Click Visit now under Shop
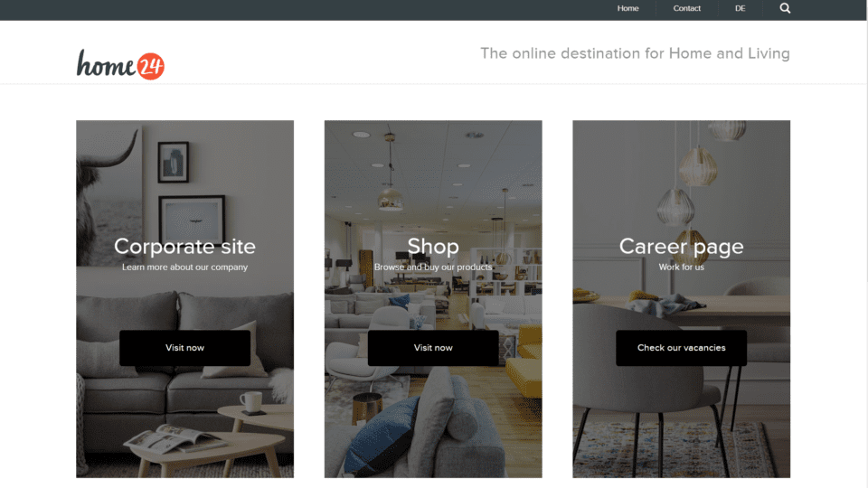The width and height of the screenshot is (868, 488). tap(433, 347)
